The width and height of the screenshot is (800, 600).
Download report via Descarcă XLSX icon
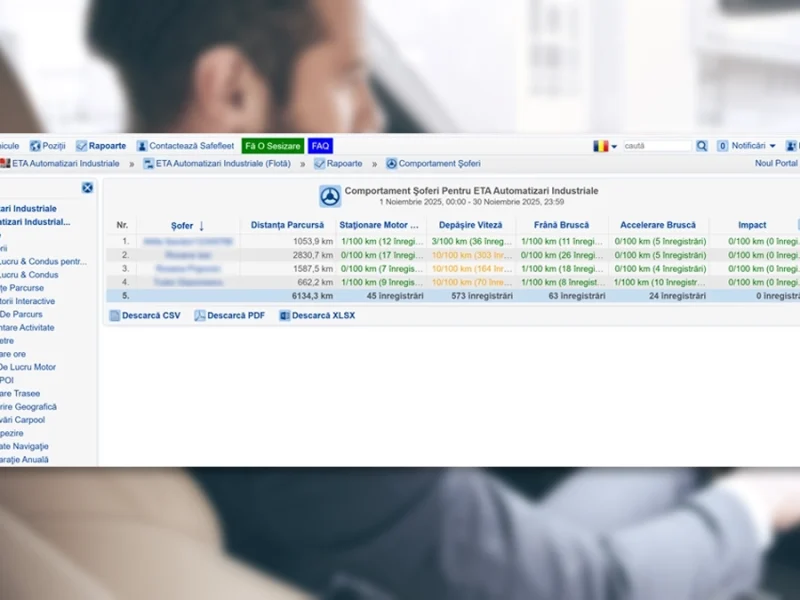285,316
